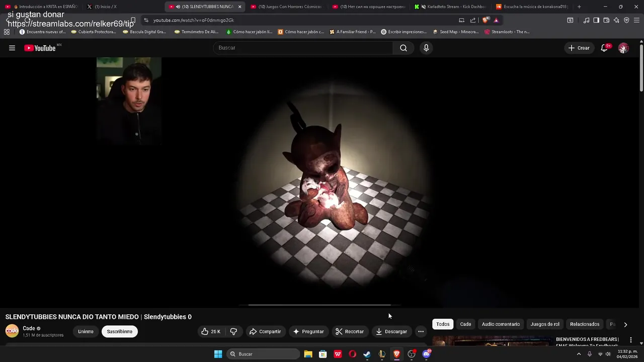
Task: Open the YouTube notifications bell
Action: point(605,48)
